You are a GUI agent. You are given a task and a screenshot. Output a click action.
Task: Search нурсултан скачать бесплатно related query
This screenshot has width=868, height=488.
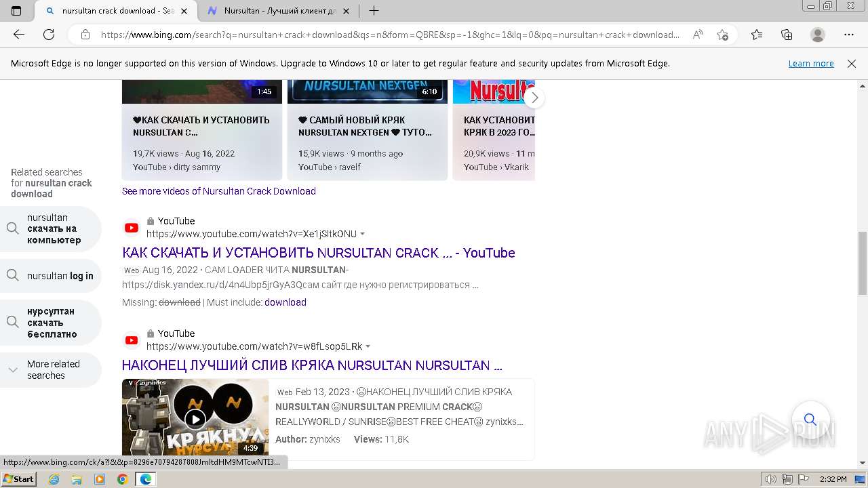point(51,323)
